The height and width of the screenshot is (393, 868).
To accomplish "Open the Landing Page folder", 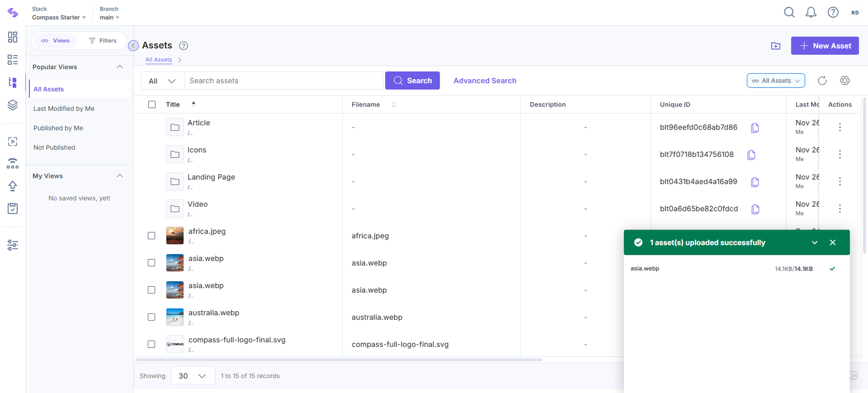I will click(211, 177).
